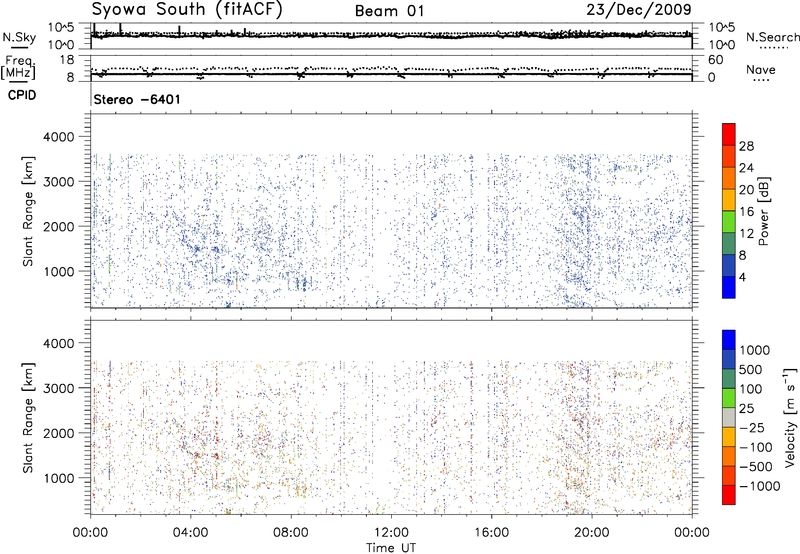Click the 'Time UT' axis label
Image resolution: width=800 pixels, height=554 pixels.
(x=391, y=548)
